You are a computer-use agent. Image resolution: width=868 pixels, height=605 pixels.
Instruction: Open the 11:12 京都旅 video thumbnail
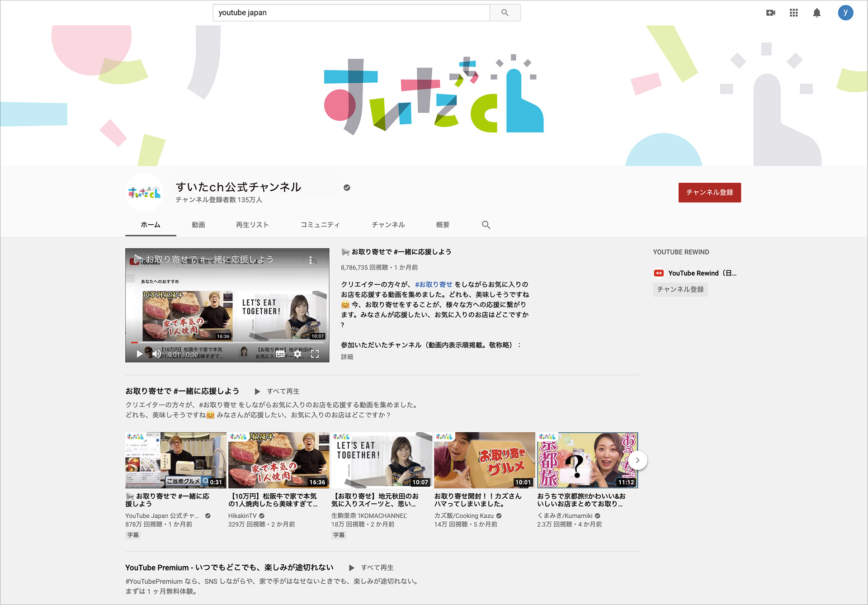click(588, 460)
